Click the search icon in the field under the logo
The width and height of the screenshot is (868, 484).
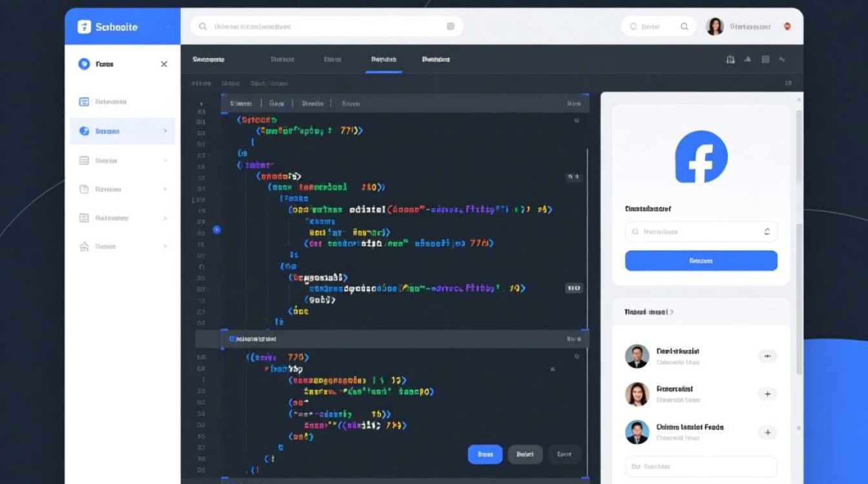[635, 232]
